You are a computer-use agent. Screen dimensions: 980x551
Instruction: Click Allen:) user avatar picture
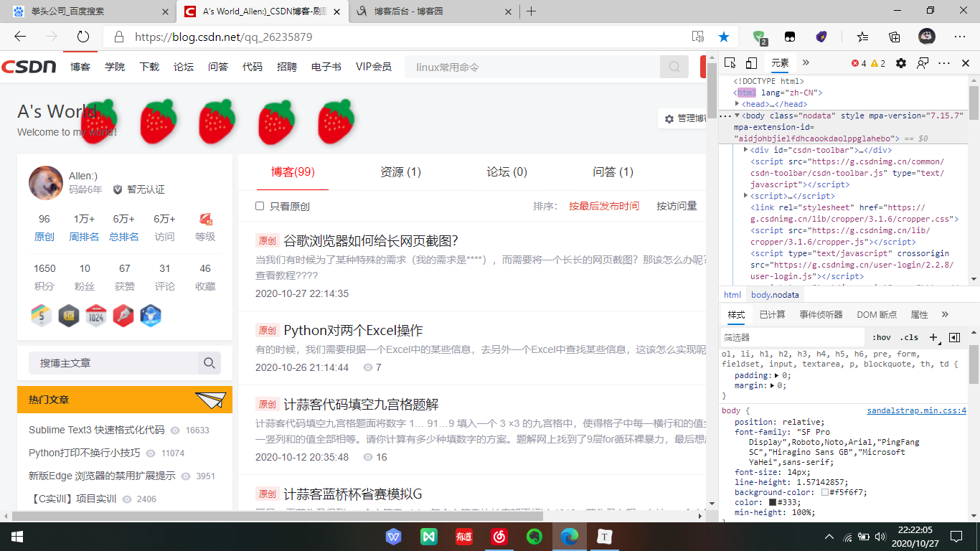[46, 183]
